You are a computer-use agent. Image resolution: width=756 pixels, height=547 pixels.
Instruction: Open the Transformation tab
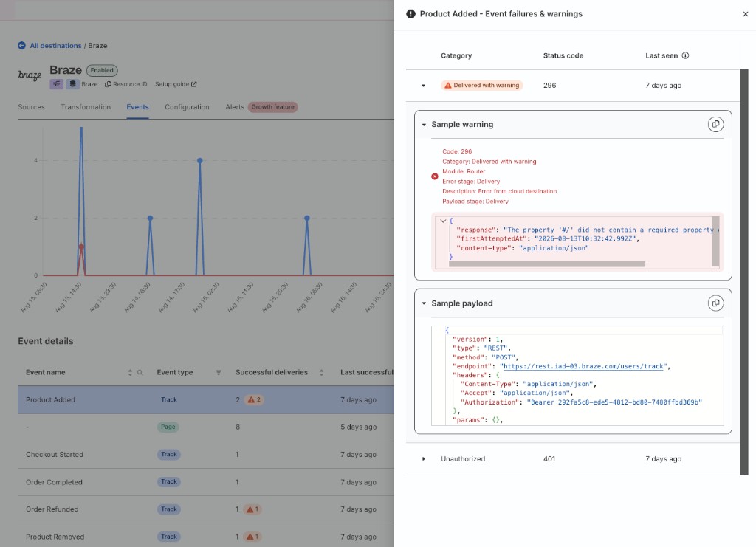tap(86, 107)
